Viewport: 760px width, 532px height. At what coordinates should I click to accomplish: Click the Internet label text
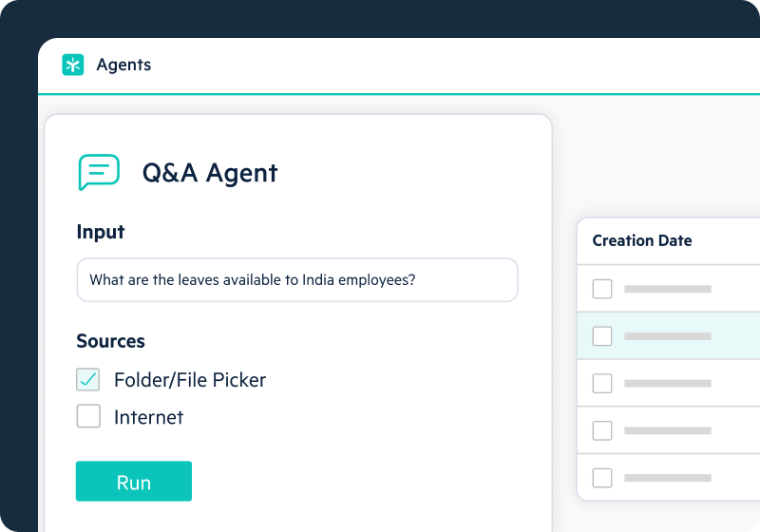(x=149, y=417)
